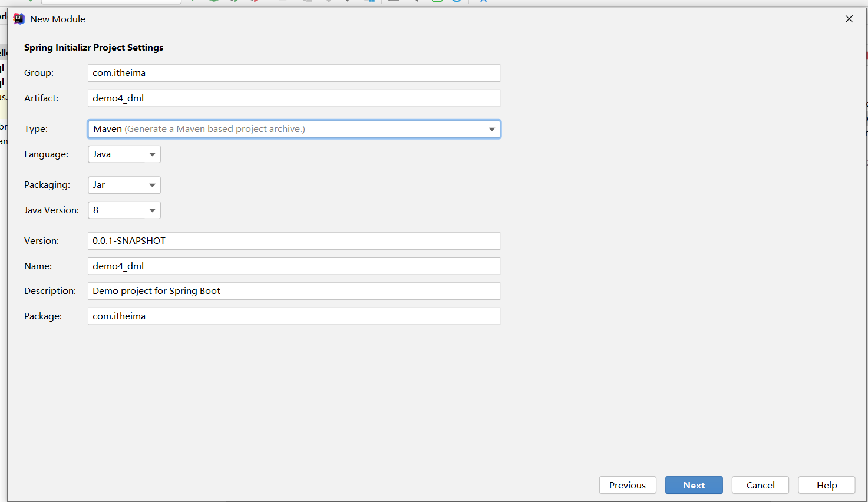Click the Group input field
The image size is (868, 502).
click(x=293, y=73)
